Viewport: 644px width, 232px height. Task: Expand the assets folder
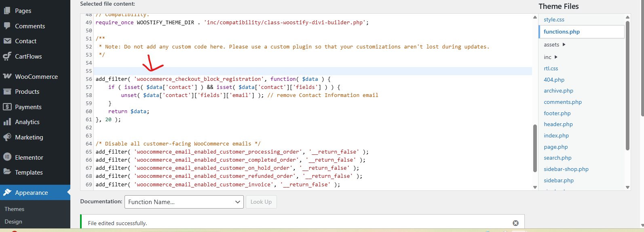pyautogui.click(x=564, y=44)
